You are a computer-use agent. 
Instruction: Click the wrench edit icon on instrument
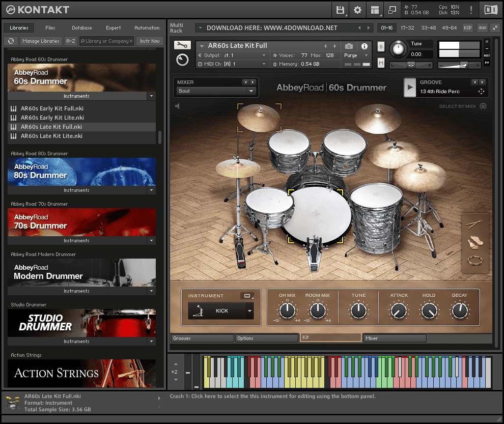pos(182,45)
